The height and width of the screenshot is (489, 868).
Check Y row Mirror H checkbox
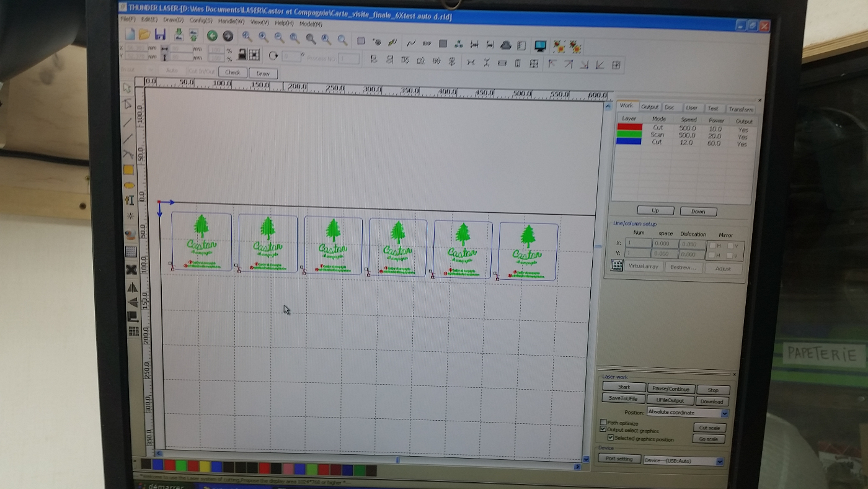[712, 255]
